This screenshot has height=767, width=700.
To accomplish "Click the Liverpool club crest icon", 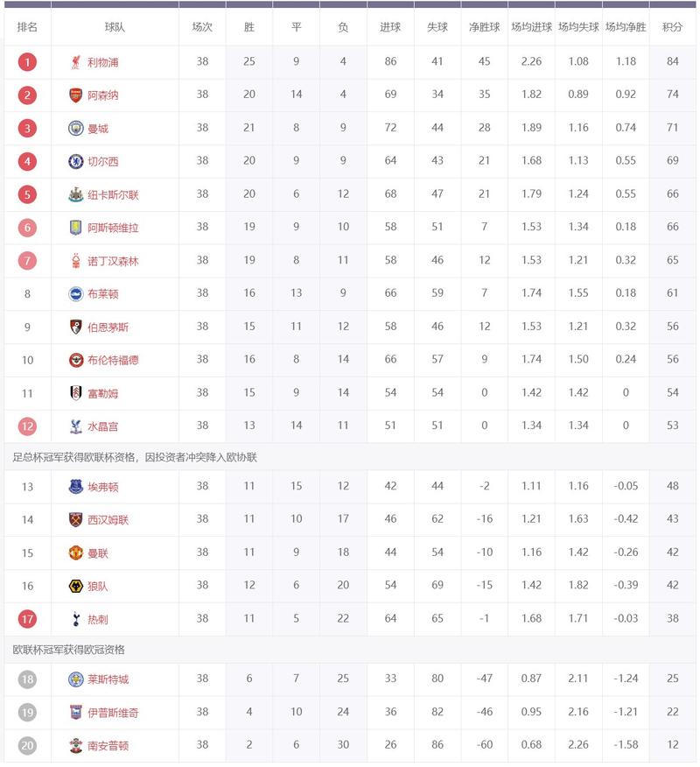I will point(76,62).
